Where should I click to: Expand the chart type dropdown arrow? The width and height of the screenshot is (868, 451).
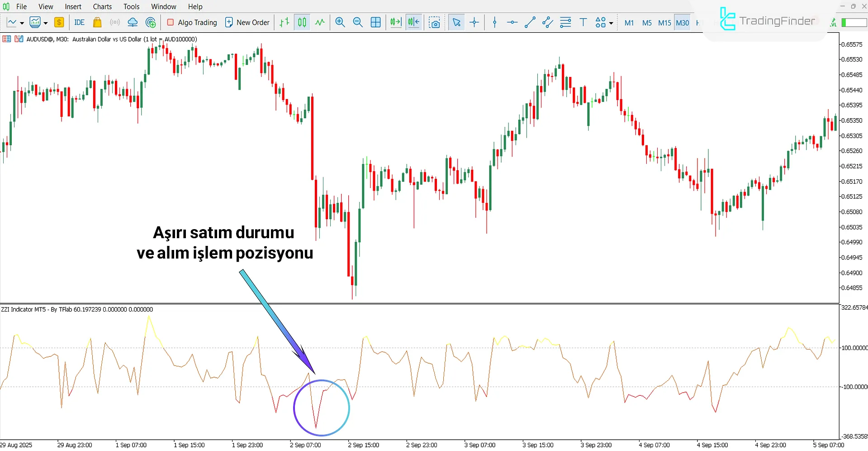[22, 23]
